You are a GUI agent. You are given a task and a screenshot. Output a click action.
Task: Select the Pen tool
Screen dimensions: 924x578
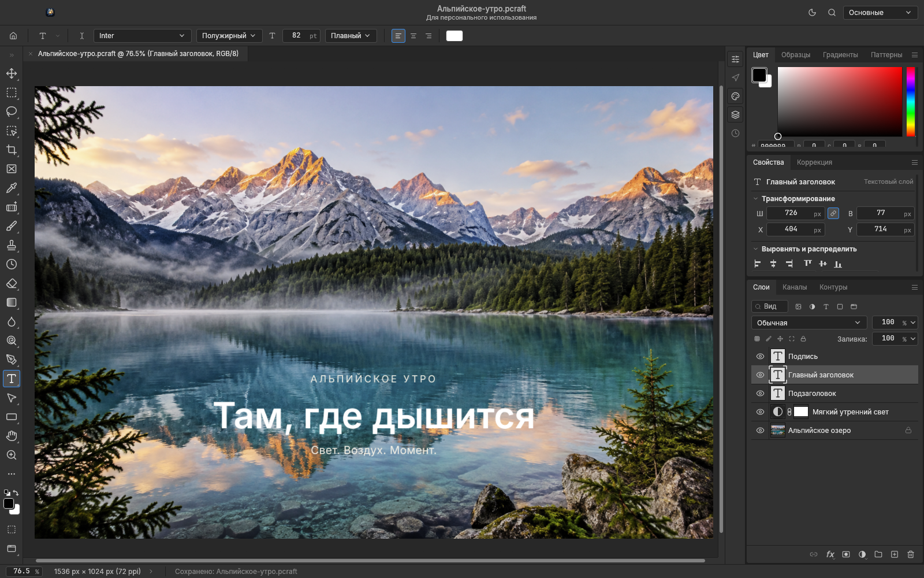point(12,360)
